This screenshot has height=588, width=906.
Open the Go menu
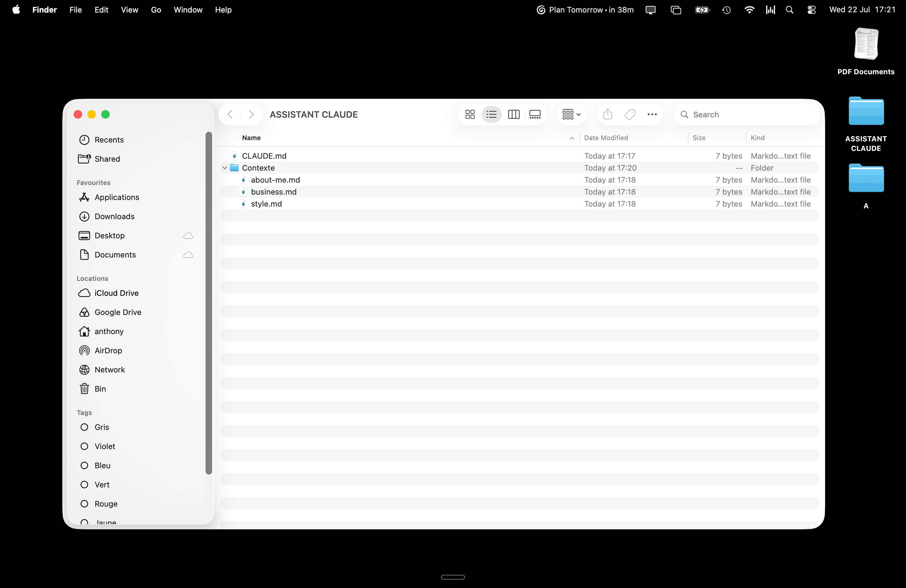[x=156, y=10]
